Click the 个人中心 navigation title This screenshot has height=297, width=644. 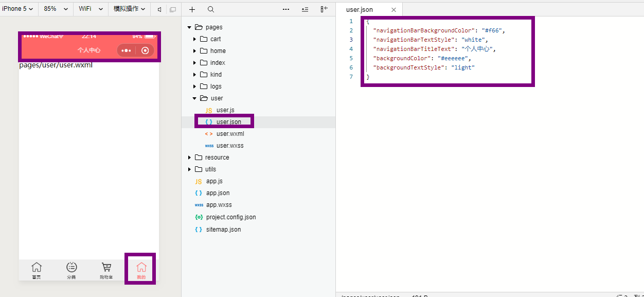89,50
